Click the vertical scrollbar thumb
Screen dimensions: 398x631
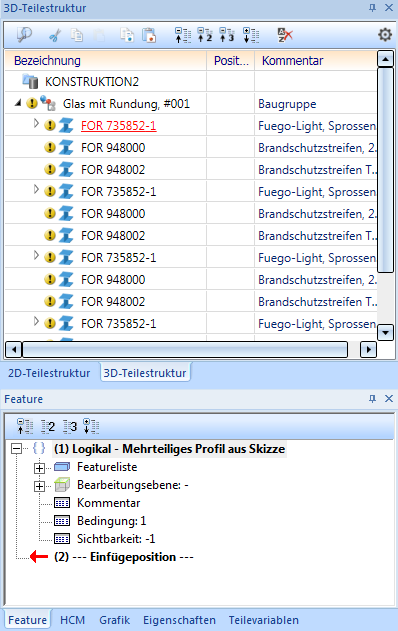pyautogui.click(x=386, y=170)
